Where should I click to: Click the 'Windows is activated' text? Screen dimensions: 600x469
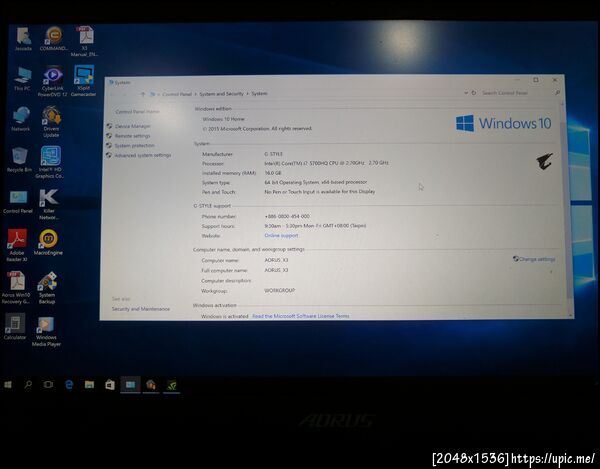tap(225, 316)
